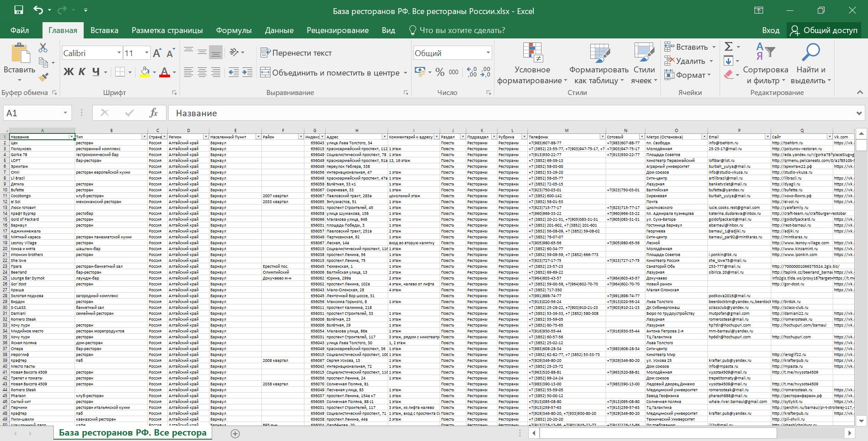868x441 pixels.
Task: Open the Формулы ribbon tab
Action: point(233,30)
